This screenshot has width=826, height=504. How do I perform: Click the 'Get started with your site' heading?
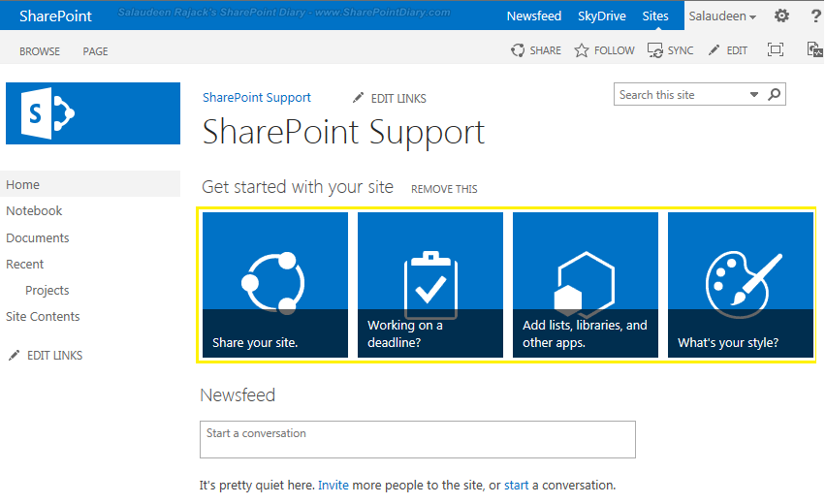(x=298, y=187)
